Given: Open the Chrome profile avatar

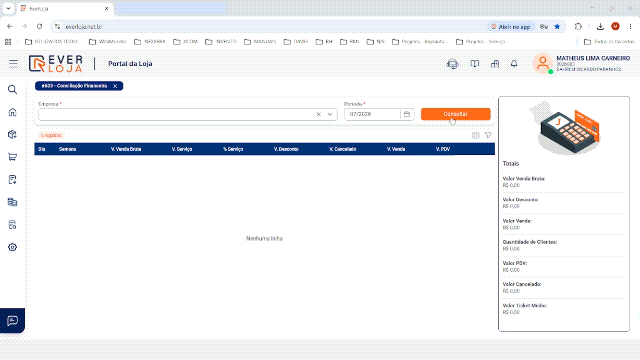Looking at the screenshot, I should [x=615, y=27].
